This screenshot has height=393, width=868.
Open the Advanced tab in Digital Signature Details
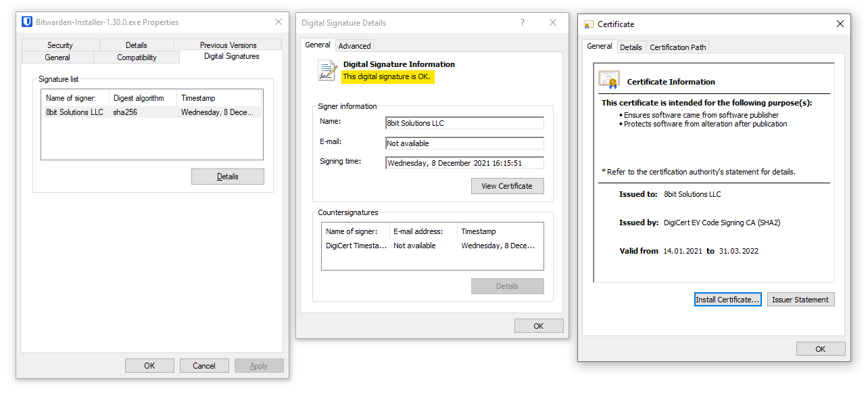click(355, 46)
